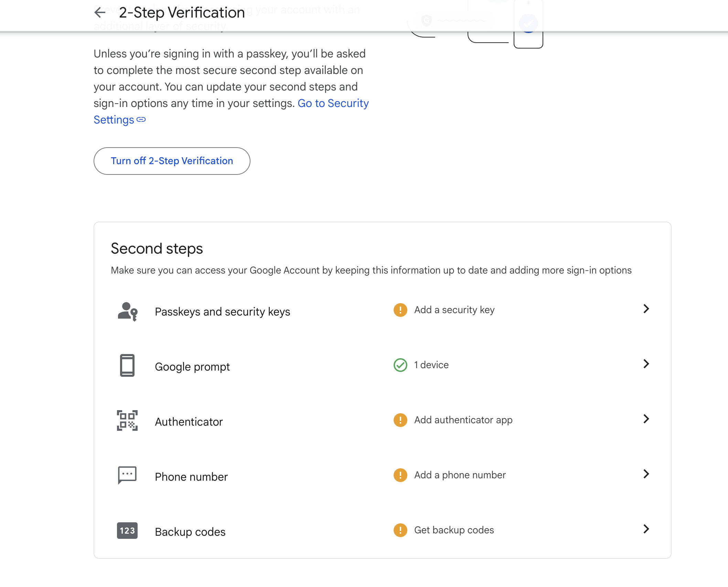
Task: Select Add authenticator app
Action: [463, 420]
